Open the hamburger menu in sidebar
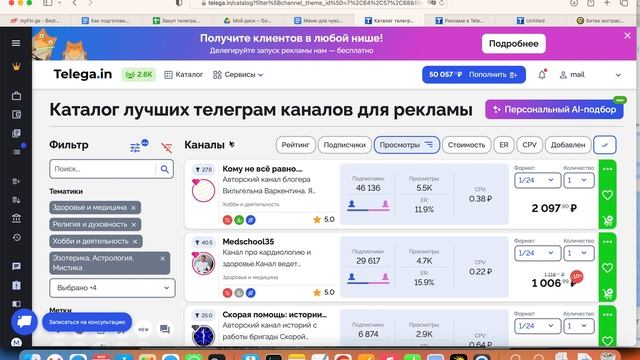 click(x=16, y=43)
